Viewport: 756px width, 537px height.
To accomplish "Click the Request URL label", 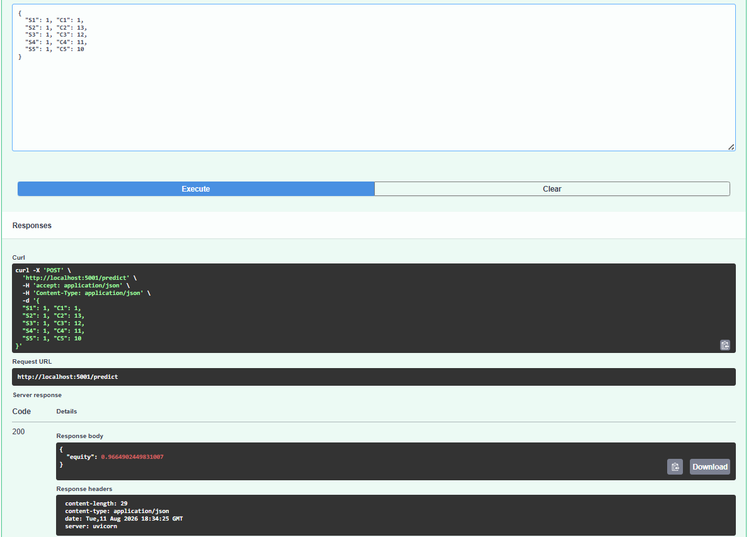I will (x=32, y=362).
